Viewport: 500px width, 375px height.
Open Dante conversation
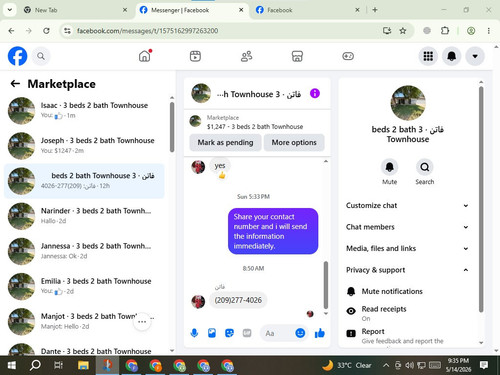(85, 350)
